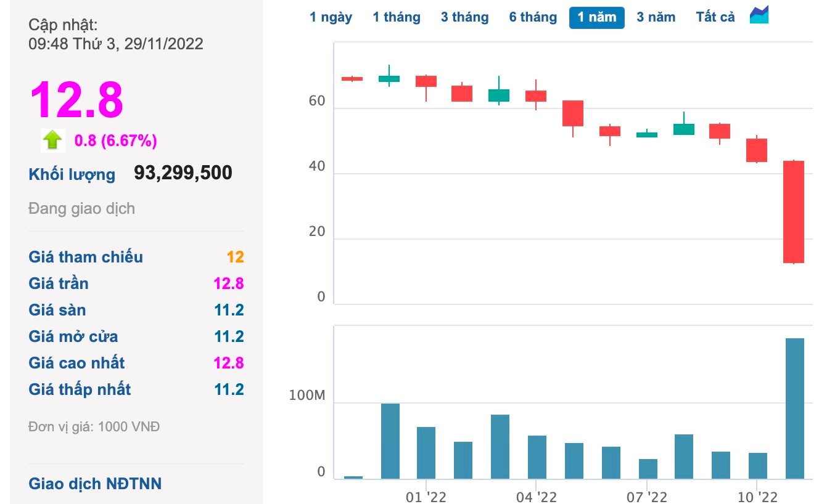Click the '04 '22' axis label
The image size is (819, 504).
point(537,497)
